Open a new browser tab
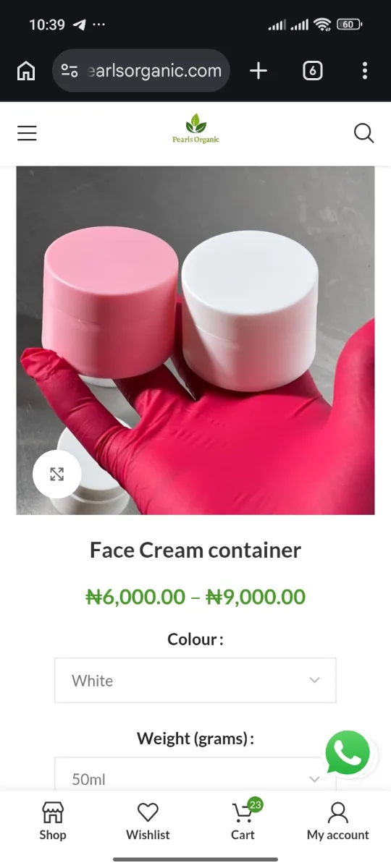The height and width of the screenshot is (868, 391). click(258, 71)
